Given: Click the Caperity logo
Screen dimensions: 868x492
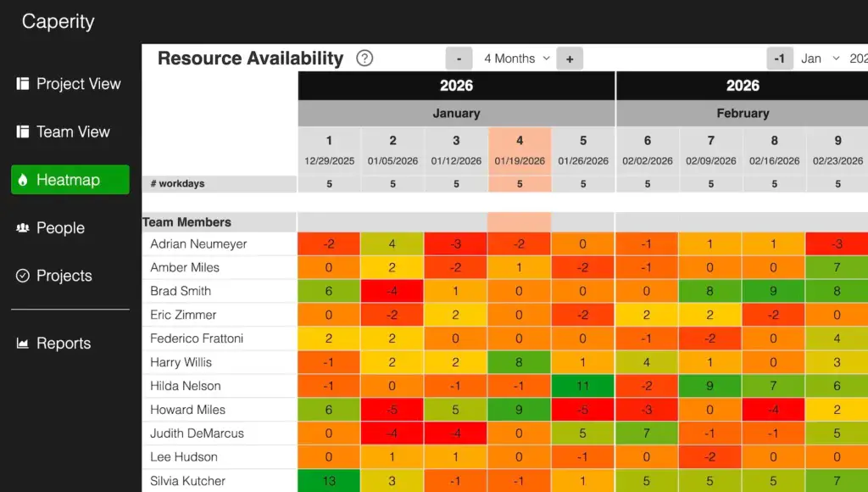Looking at the screenshot, I should [57, 21].
